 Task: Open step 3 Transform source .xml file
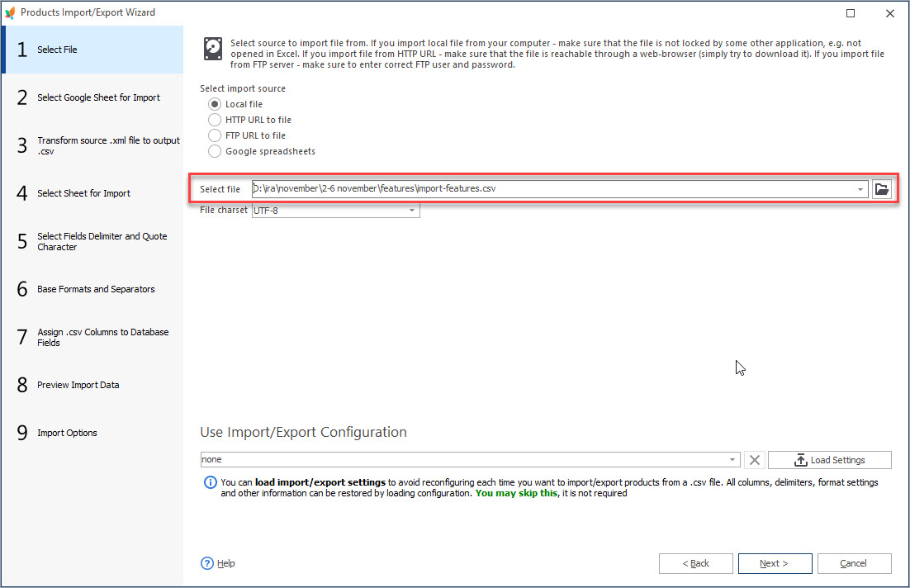92,145
